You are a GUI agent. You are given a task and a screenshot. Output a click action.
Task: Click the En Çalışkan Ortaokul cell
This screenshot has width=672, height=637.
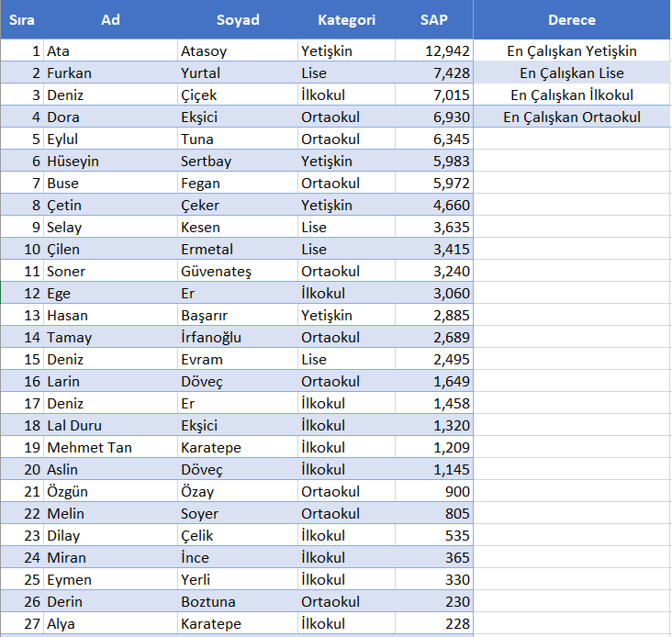(571, 117)
